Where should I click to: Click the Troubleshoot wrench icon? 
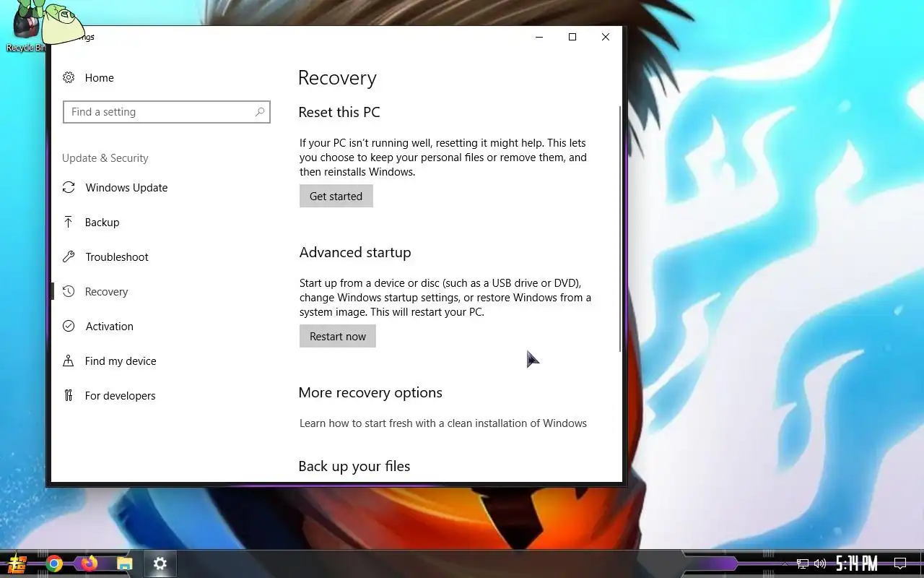[69, 256]
